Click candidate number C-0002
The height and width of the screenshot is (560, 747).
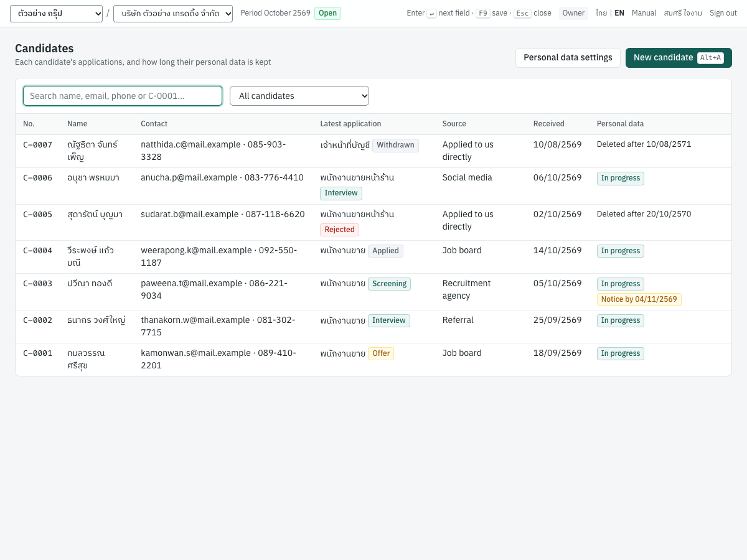coord(38,320)
